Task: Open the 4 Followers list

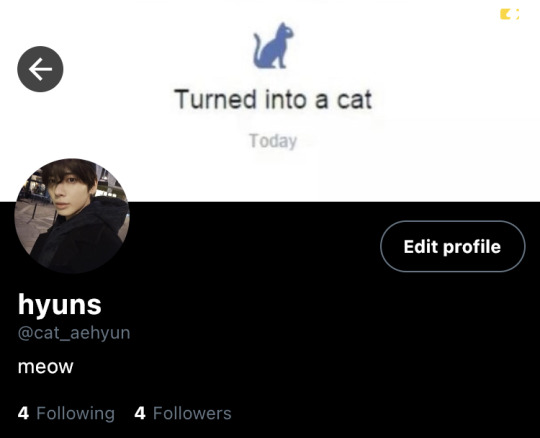Action: (183, 413)
